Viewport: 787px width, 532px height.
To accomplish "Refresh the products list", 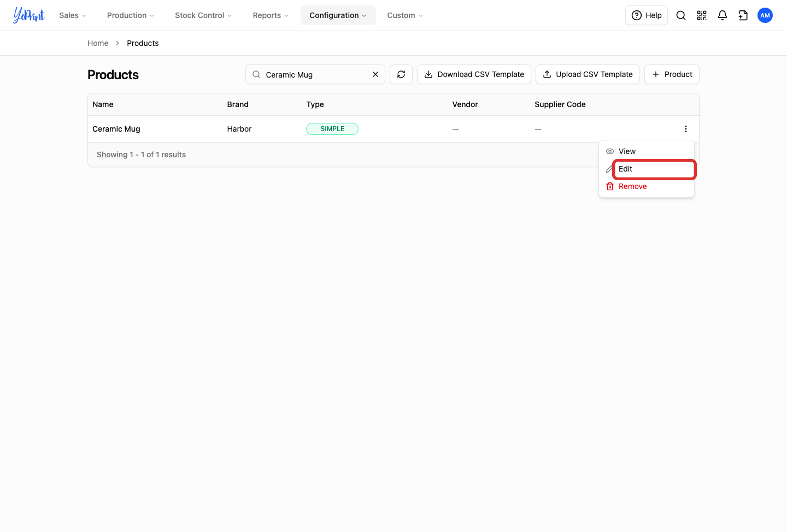I will [x=401, y=74].
